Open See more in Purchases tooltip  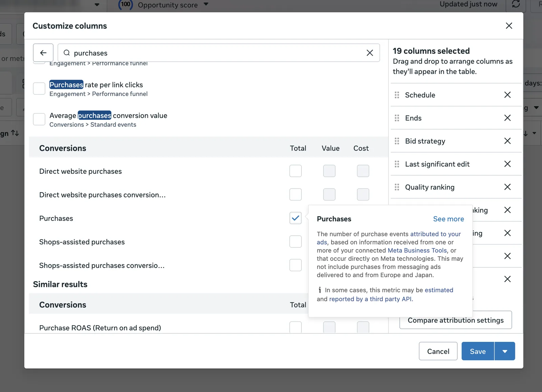pyautogui.click(x=449, y=219)
